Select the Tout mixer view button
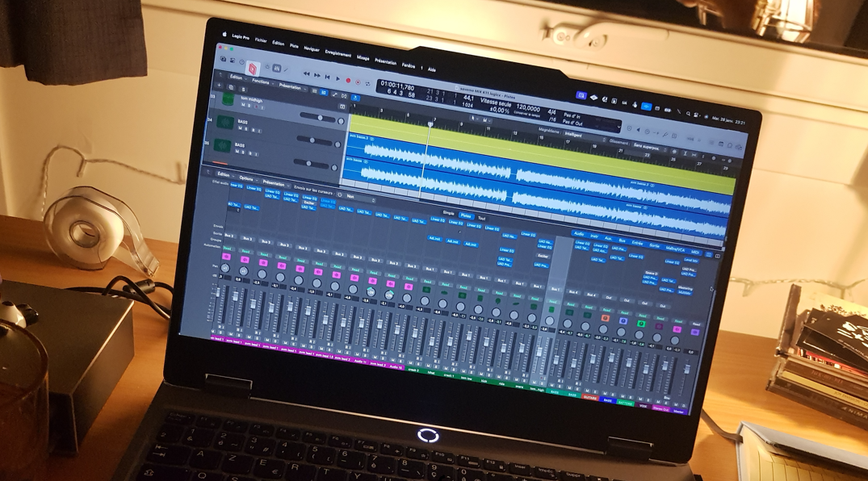The height and width of the screenshot is (481, 868). point(482,219)
